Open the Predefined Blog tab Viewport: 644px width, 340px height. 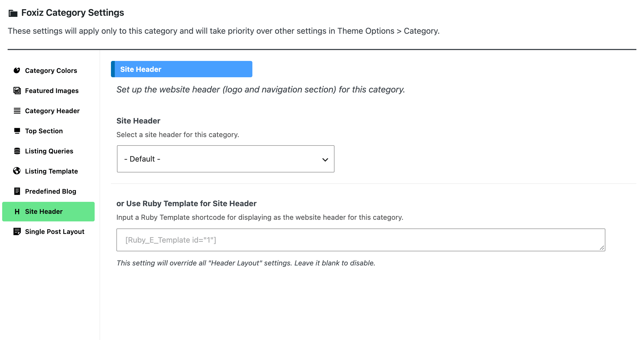(x=48, y=191)
